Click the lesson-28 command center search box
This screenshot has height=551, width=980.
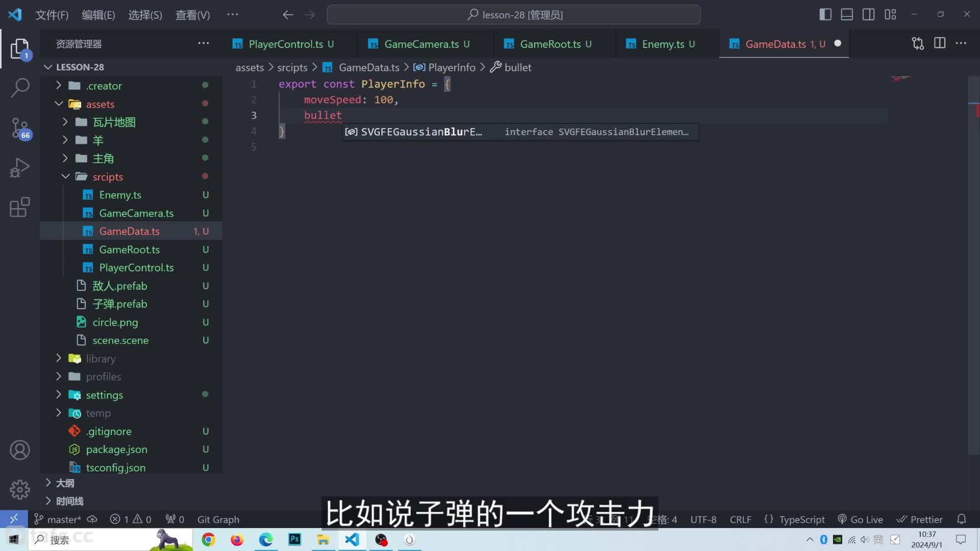pos(513,15)
